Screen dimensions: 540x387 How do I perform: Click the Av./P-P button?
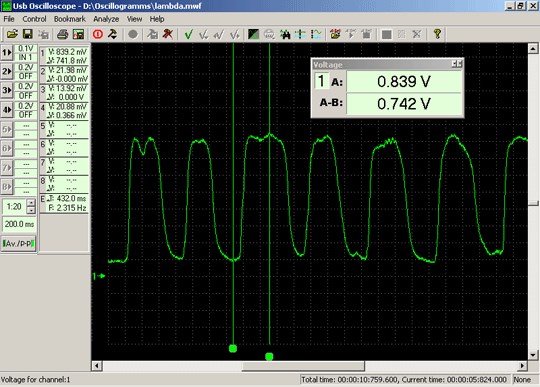click(19, 243)
